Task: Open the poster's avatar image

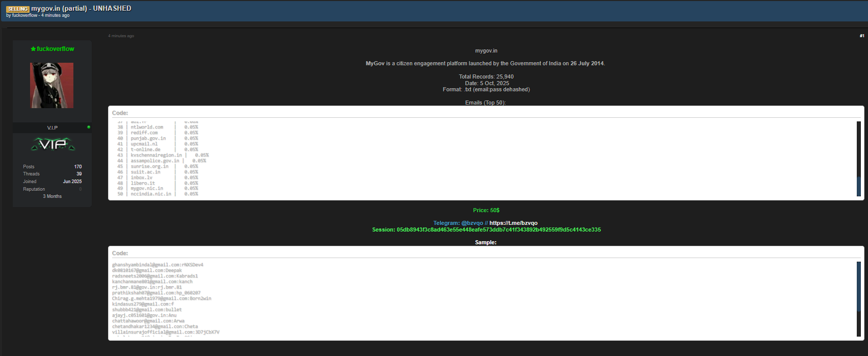Action: [x=52, y=86]
